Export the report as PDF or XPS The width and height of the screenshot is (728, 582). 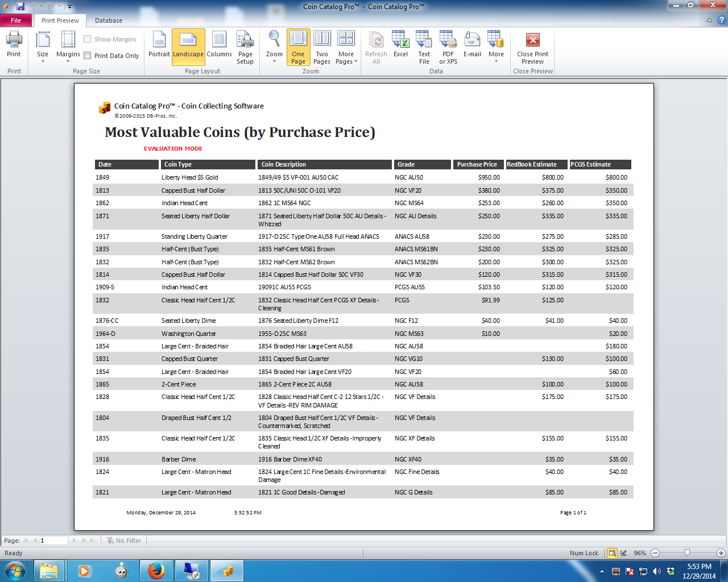click(x=448, y=48)
